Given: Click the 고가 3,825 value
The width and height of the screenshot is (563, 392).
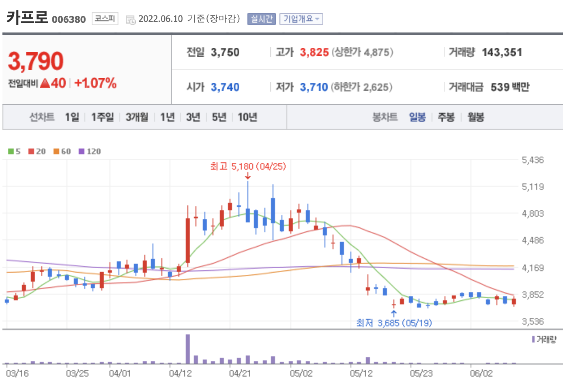Looking at the screenshot, I should tap(314, 52).
